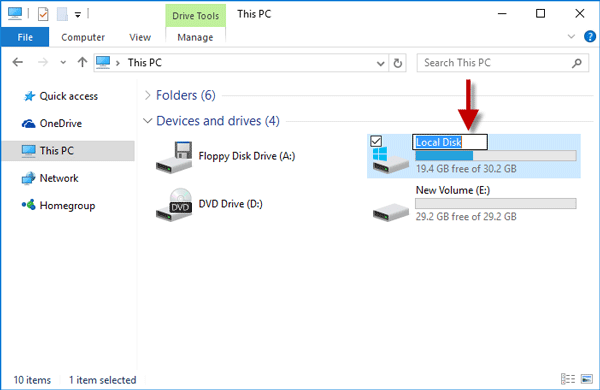Screen dimensions: 600x390
Task: Select the New Volume (E:) drive icon
Action: [391, 212]
